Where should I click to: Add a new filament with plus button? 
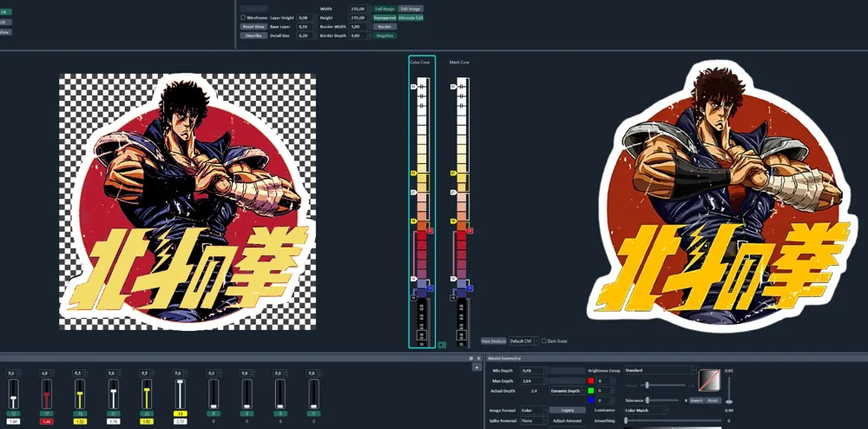pos(477,367)
